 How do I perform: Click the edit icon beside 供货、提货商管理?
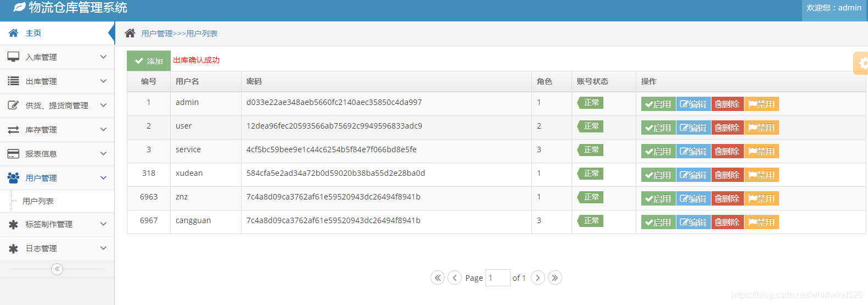pyautogui.click(x=13, y=105)
